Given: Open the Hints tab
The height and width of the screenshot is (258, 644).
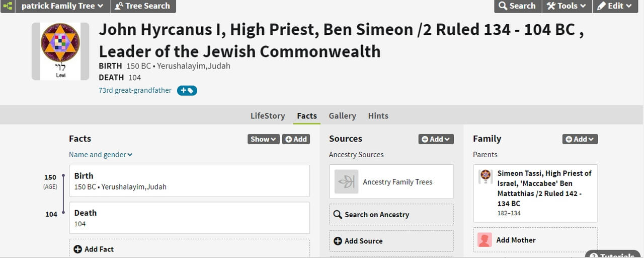Looking at the screenshot, I should pos(378,116).
